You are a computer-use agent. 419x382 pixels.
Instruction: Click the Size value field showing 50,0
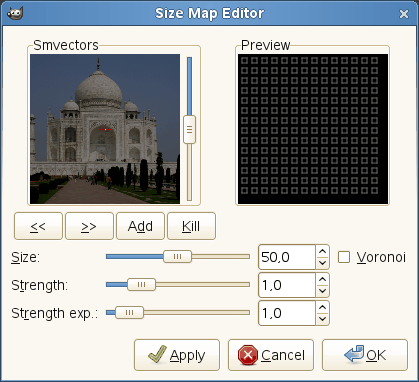287,257
